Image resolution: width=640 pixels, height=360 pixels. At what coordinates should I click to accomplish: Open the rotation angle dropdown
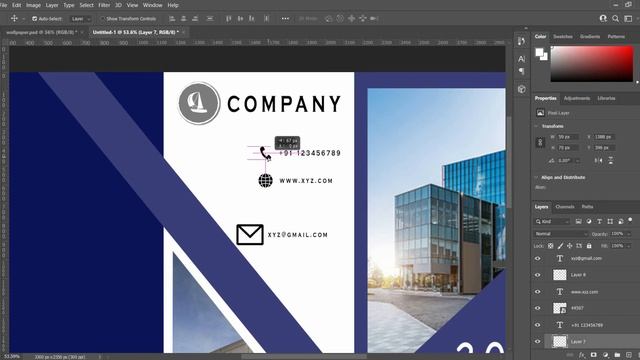coord(578,161)
